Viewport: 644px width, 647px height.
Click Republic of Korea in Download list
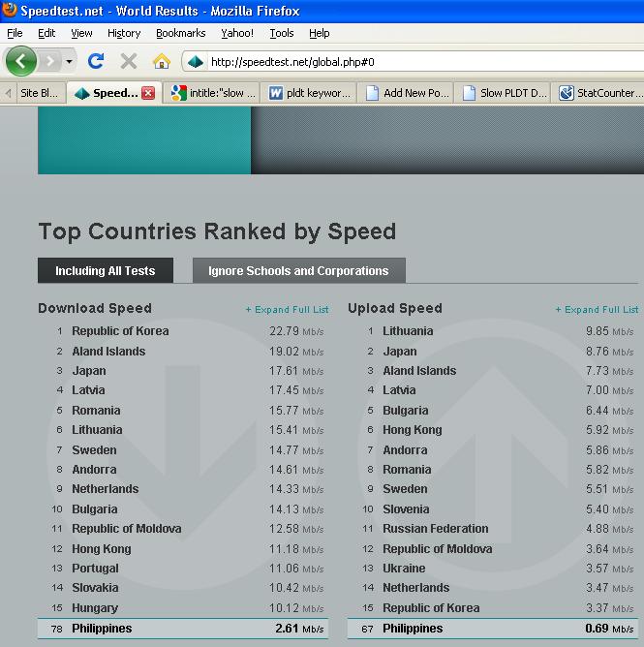tap(120, 331)
